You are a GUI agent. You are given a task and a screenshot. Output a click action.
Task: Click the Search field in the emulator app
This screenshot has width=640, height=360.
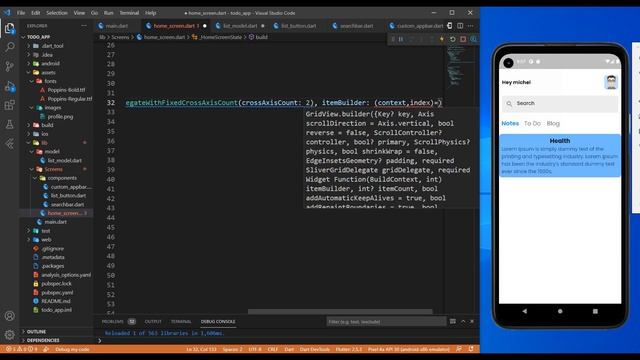[560, 104]
